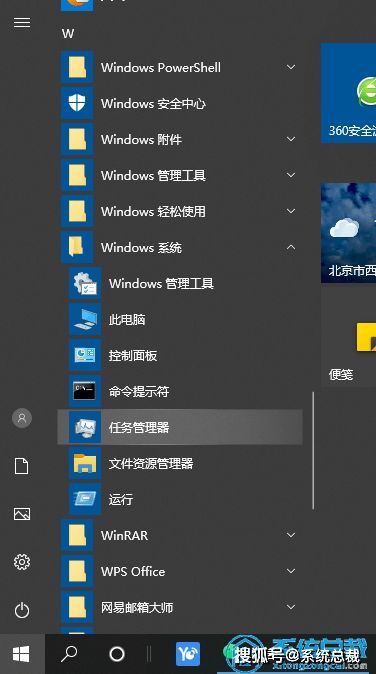Screen dimensions: 376x674
Task: Open the user account icon in Start sidebar
Action: 22,418
